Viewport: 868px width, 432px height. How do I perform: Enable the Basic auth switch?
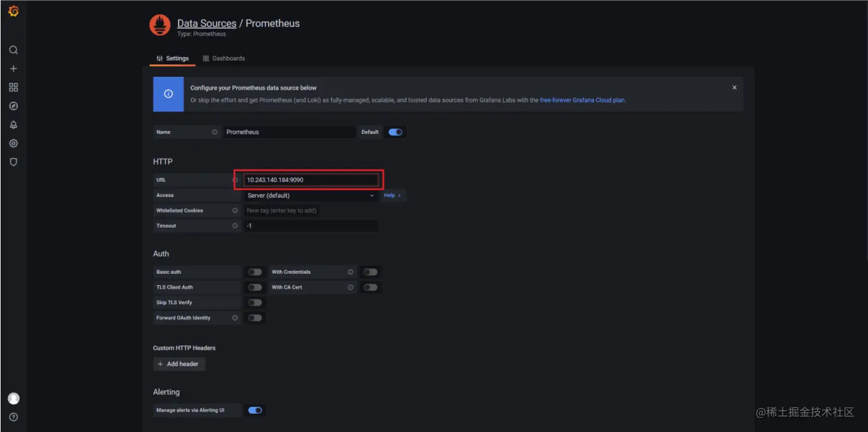pyautogui.click(x=255, y=272)
